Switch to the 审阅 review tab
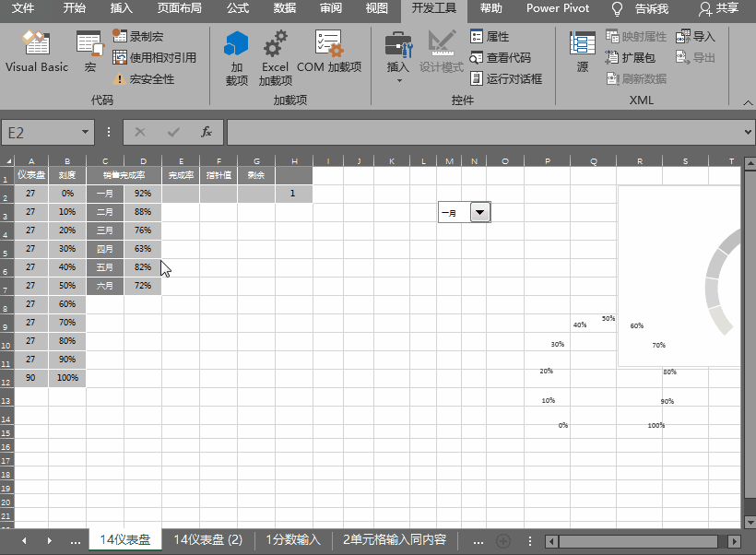Image resolution: width=756 pixels, height=555 pixels. click(x=331, y=8)
